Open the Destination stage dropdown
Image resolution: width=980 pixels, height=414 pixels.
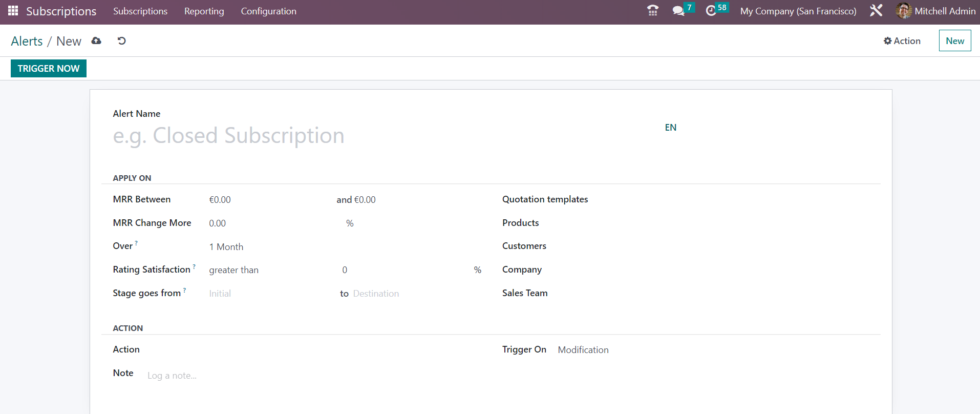pyautogui.click(x=417, y=294)
